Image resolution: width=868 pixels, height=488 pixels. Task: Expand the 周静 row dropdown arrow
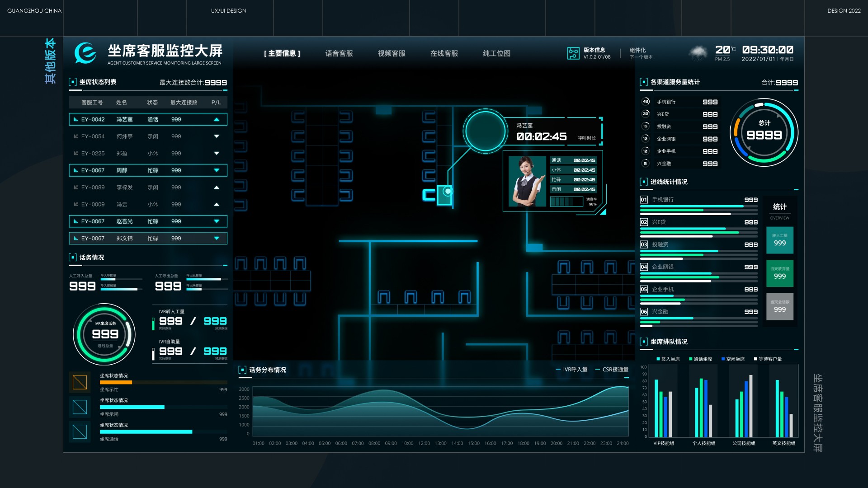217,170
